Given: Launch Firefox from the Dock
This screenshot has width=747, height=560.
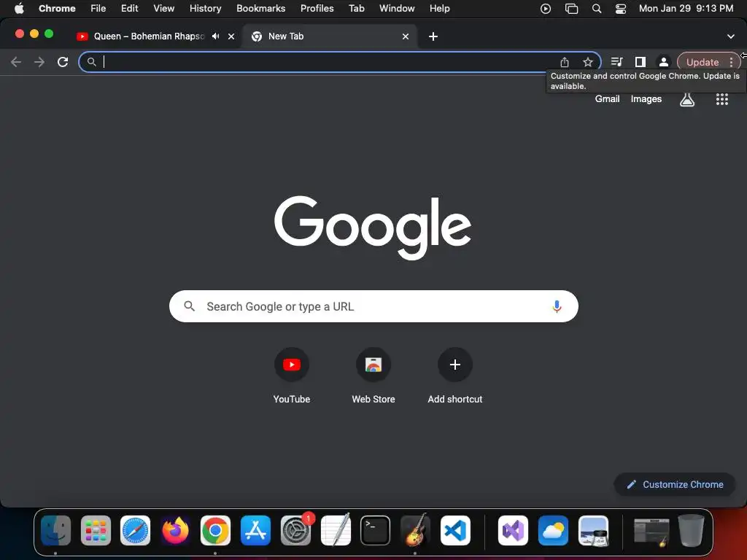Looking at the screenshot, I should coord(175,530).
